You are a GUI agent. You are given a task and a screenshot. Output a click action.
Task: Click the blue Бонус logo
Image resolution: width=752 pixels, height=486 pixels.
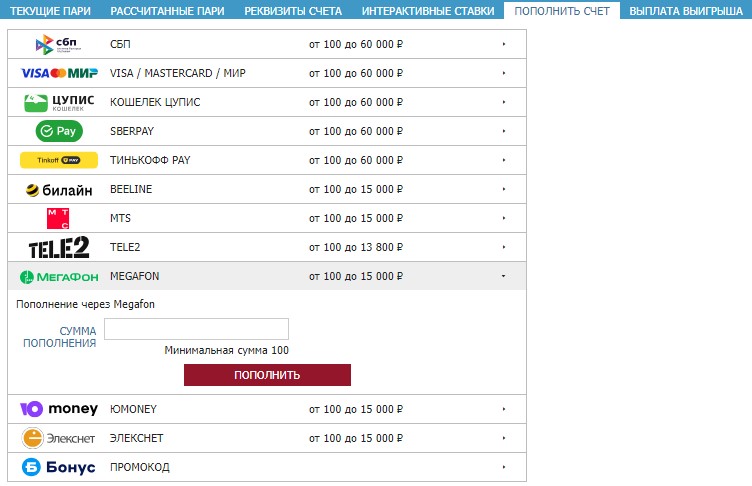[59, 467]
